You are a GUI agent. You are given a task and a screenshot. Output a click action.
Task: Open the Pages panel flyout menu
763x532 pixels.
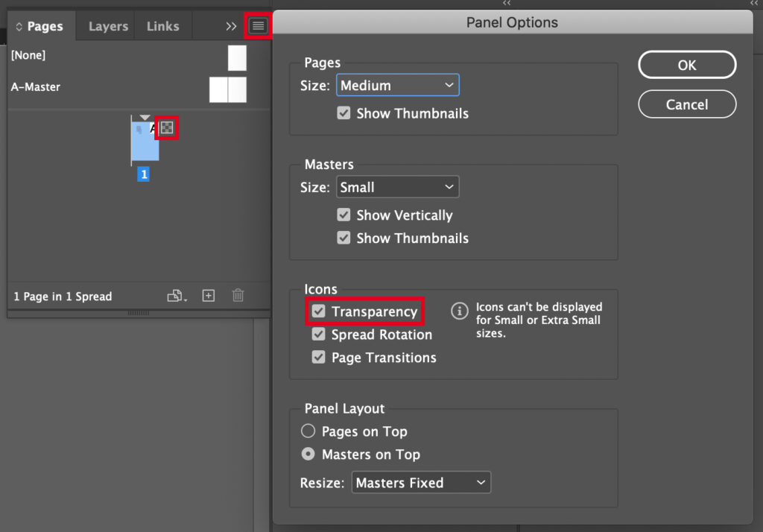(257, 25)
